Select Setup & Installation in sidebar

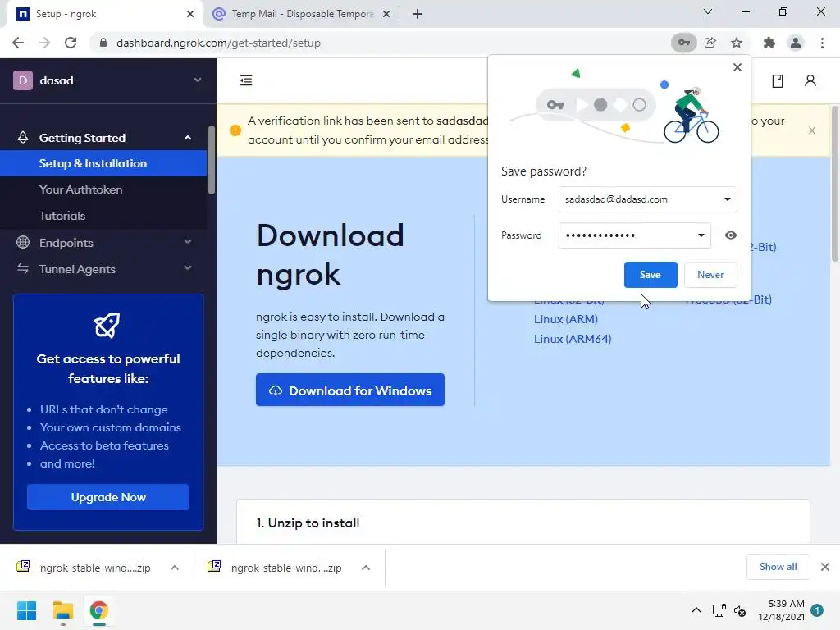pyautogui.click(x=103, y=163)
